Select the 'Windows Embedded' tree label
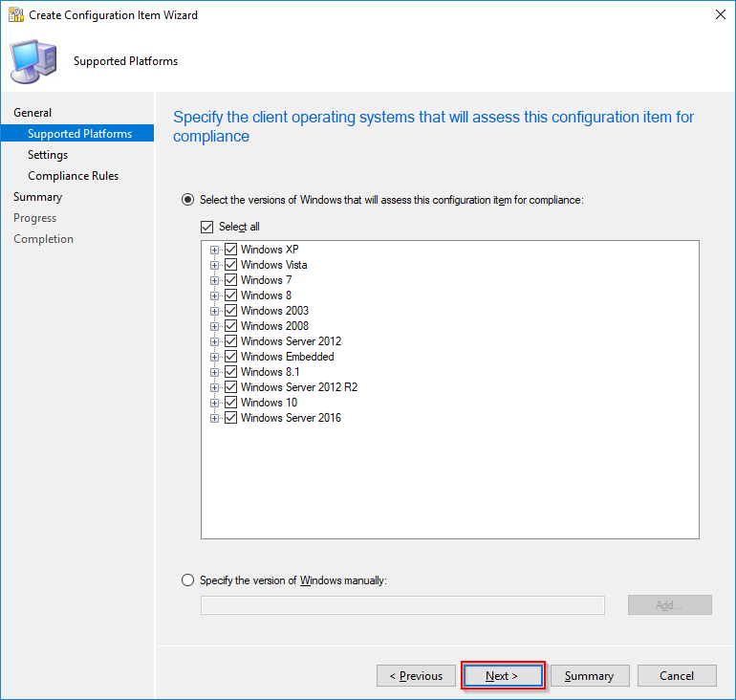This screenshot has width=736, height=700. (288, 357)
